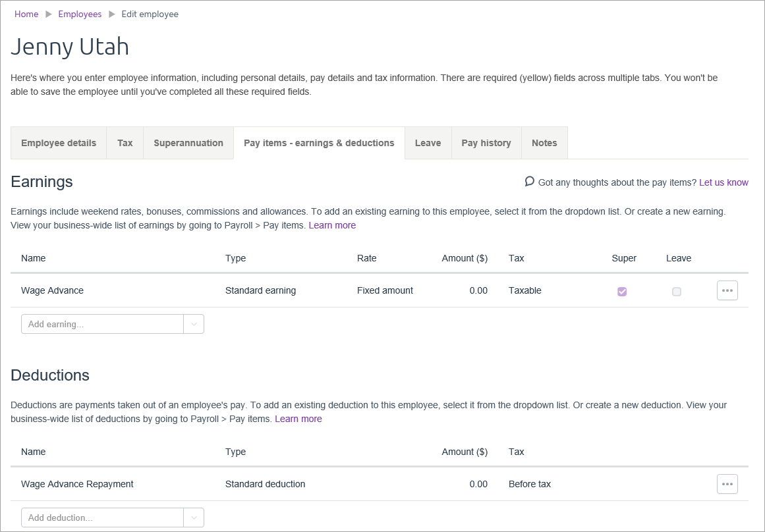
Task: Click the speech bubble feedback icon
Action: coord(529,182)
